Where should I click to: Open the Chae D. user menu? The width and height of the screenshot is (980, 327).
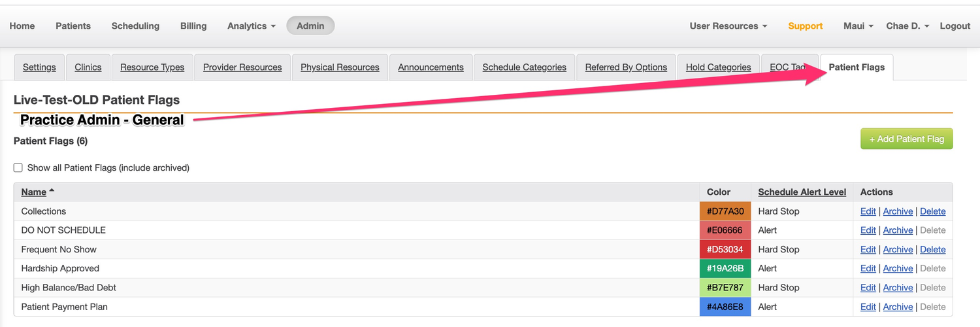point(907,26)
